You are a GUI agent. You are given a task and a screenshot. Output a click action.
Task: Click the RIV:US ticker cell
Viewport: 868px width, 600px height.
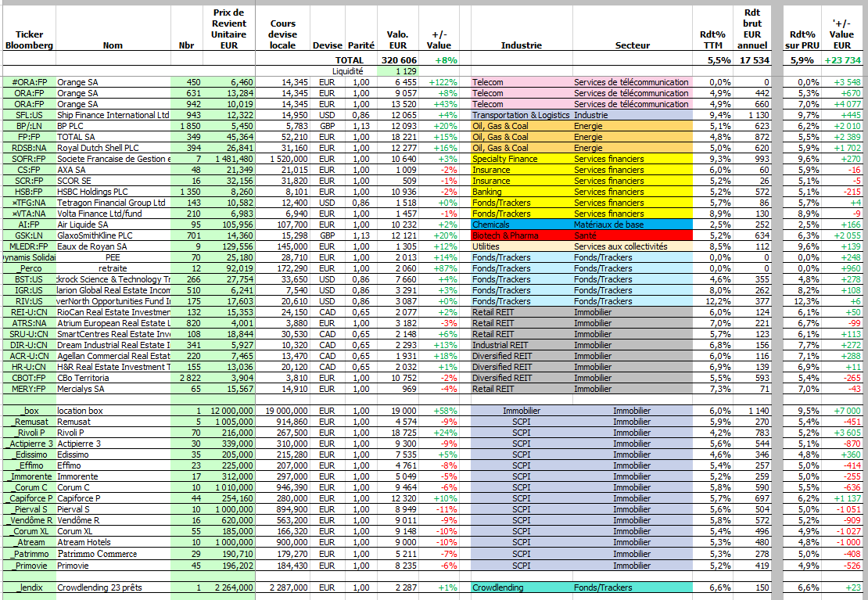(x=30, y=301)
